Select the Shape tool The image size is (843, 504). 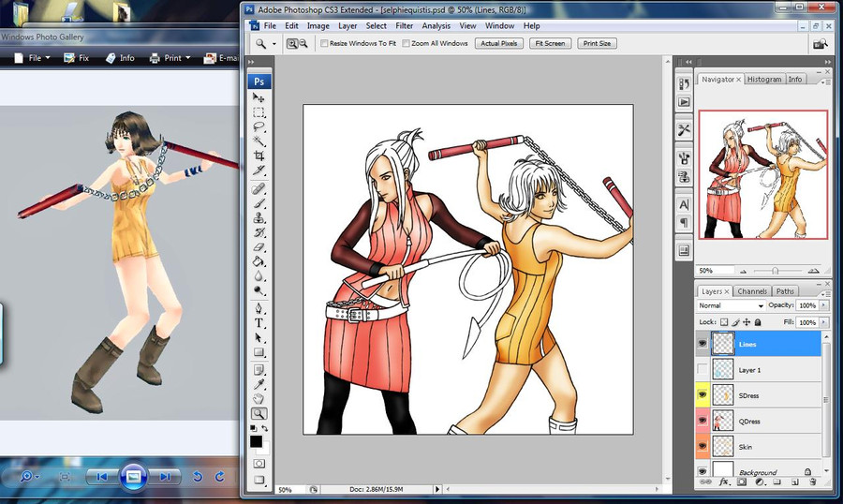tap(259, 352)
